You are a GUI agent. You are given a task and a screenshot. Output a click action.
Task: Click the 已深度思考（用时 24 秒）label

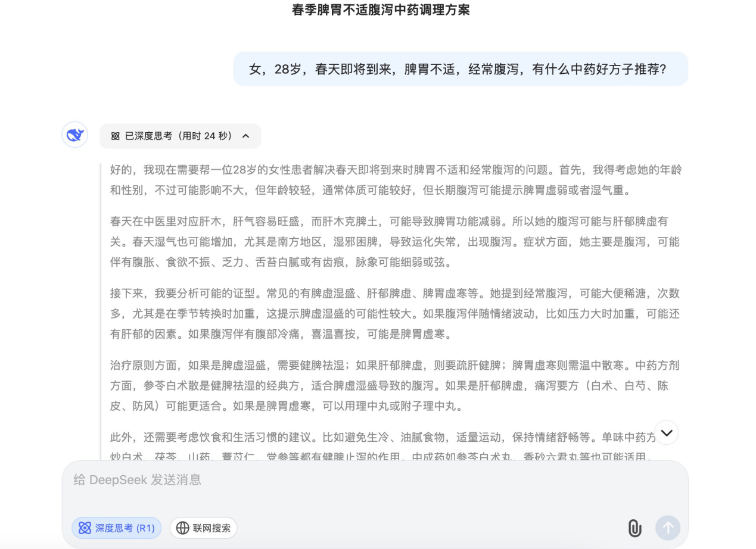[x=179, y=136]
